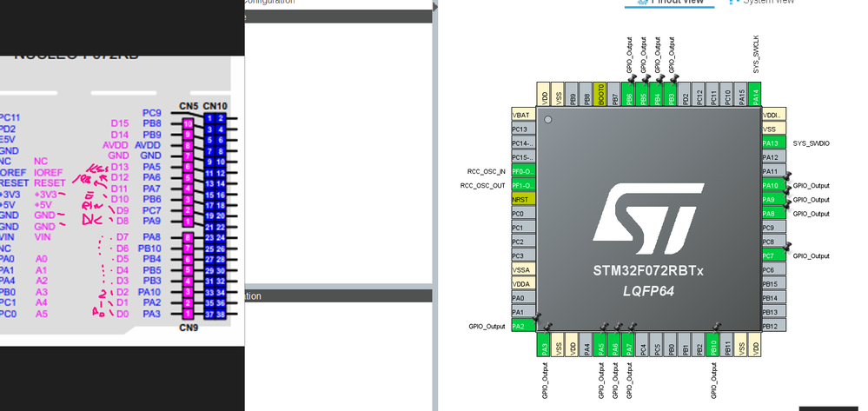
Task: Select the unassigned PA15 pin
Action: (x=742, y=95)
